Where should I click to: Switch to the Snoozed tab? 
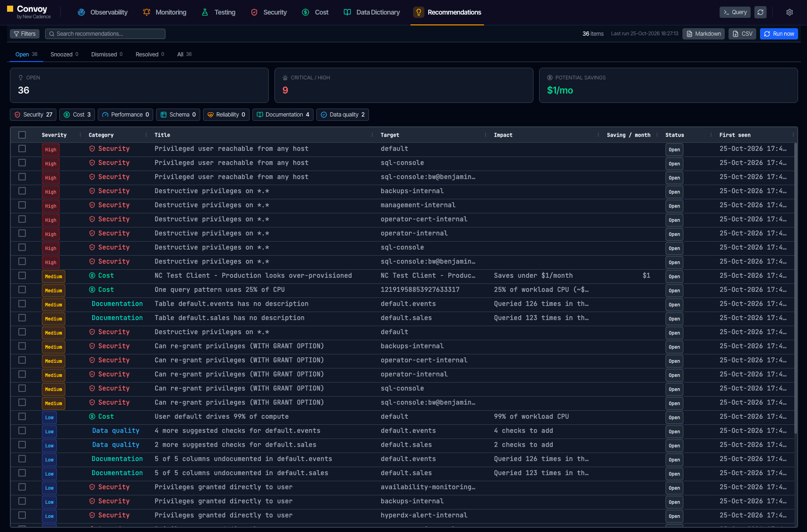(x=64, y=55)
